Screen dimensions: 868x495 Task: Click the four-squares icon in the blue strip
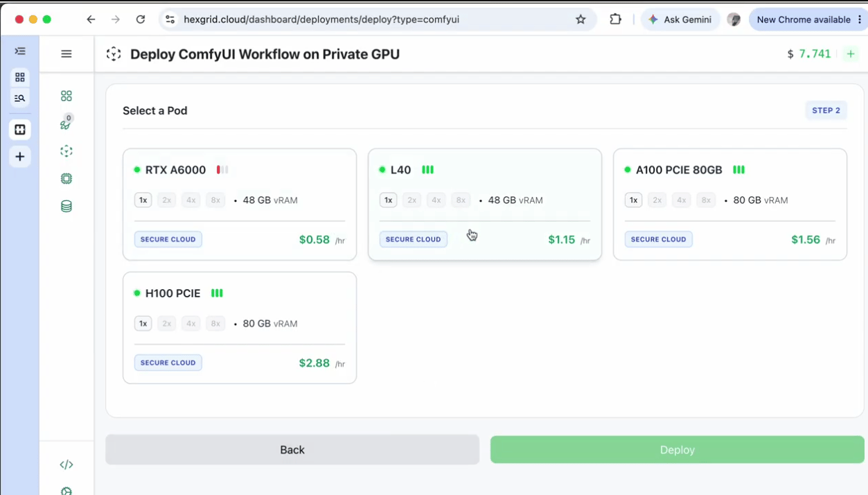(x=20, y=77)
